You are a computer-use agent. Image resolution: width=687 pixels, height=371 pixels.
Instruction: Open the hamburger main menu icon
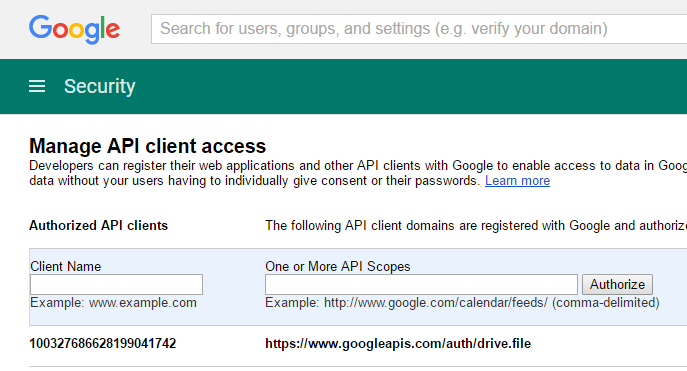click(x=37, y=86)
